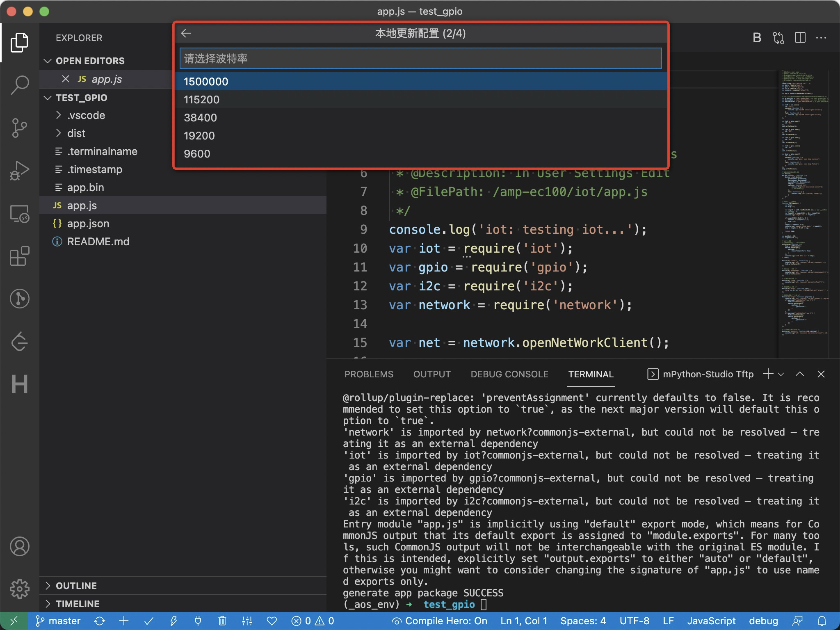Click the bold B icon in editor toolbar
The image size is (840, 630).
point(757,38)
